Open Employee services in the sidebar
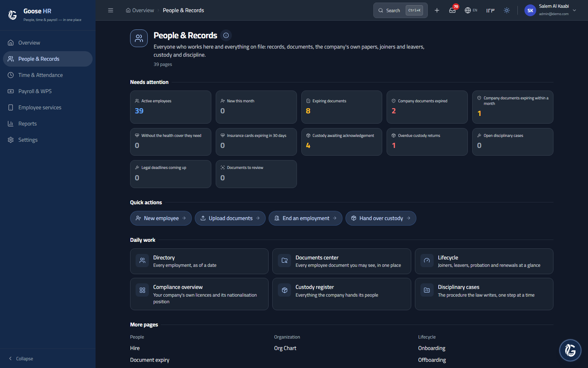Viewport: 588px width, 368px height. click(x=48, y=107)
